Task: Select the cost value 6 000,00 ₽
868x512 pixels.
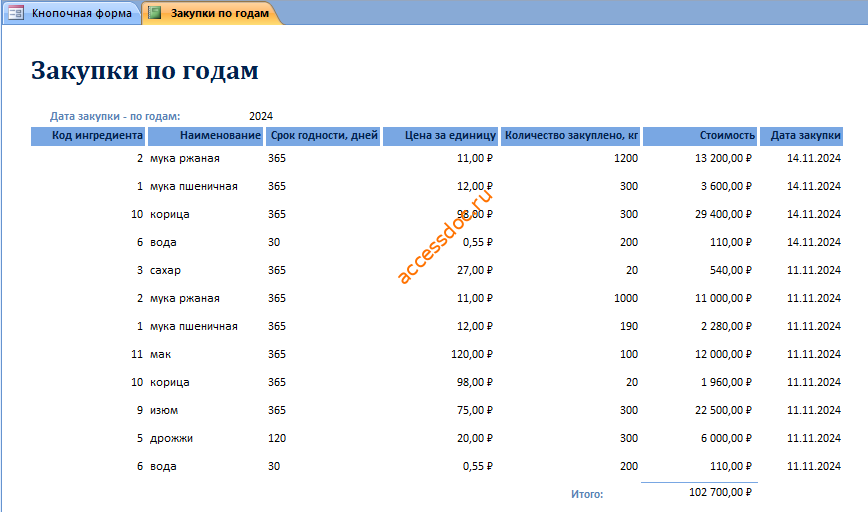Action: 726,438
